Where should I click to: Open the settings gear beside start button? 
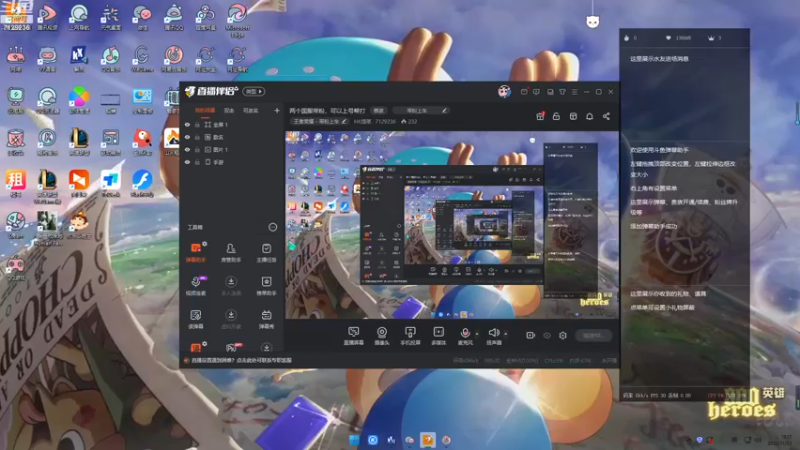(563, 335)
